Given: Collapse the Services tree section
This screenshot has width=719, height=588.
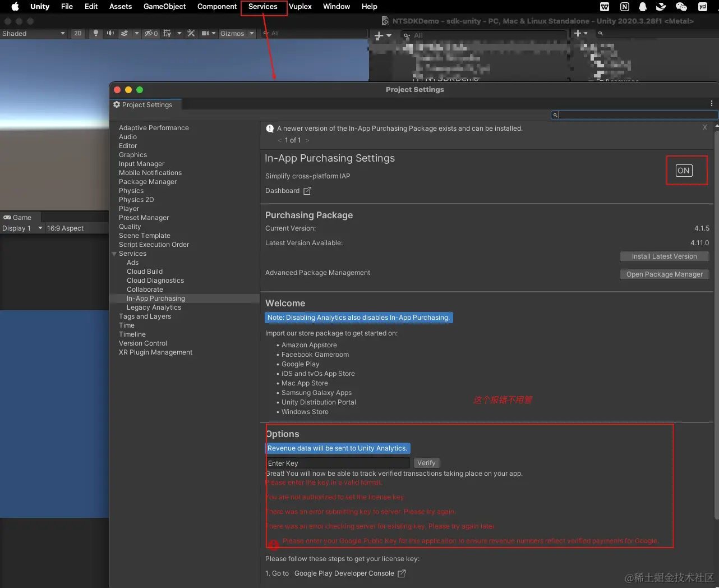Looking at the screenshot, I should pos(114,254).
